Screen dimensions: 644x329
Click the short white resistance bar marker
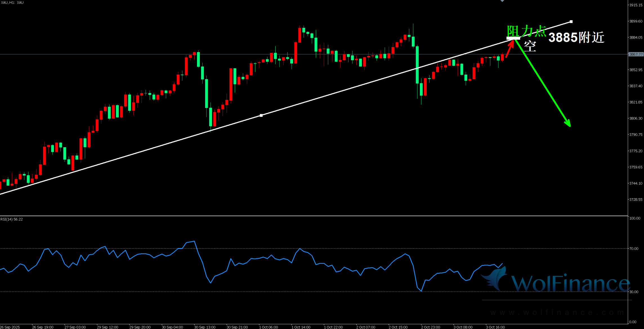point(513,38)
